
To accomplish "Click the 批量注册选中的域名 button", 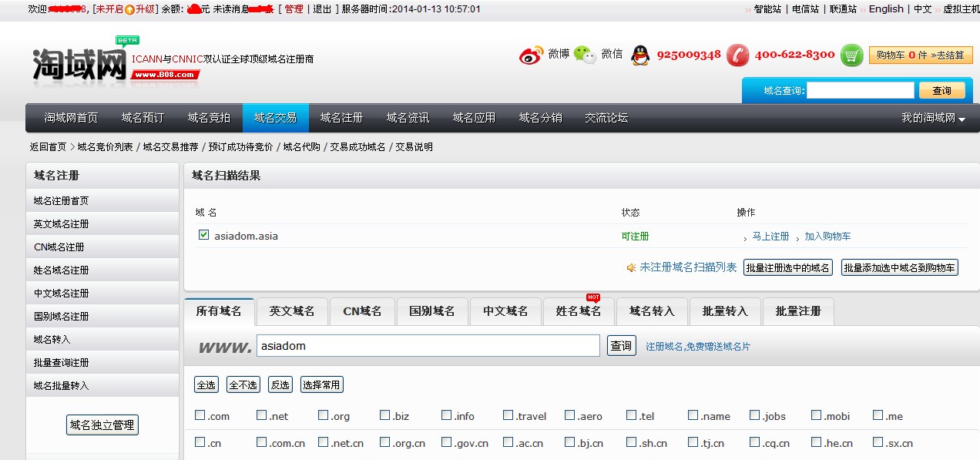I will (787, 267).
